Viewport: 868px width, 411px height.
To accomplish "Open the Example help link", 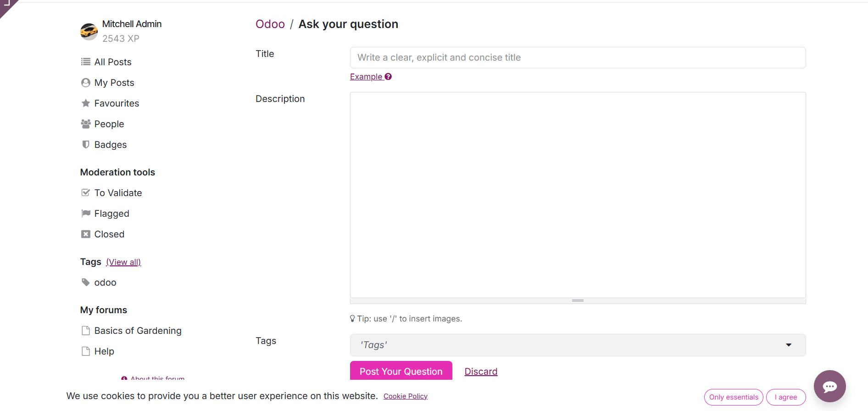I will pyautogui.click(x=370, y=77).
